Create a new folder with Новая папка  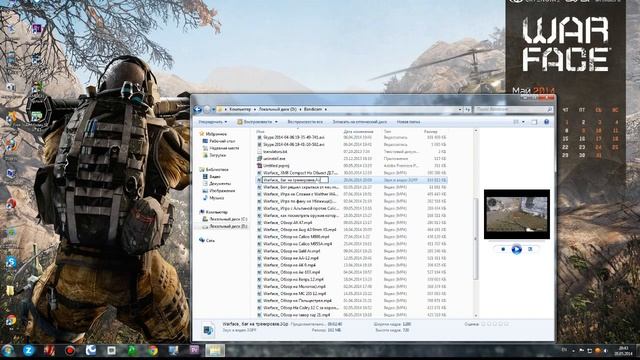coord(408,122)
